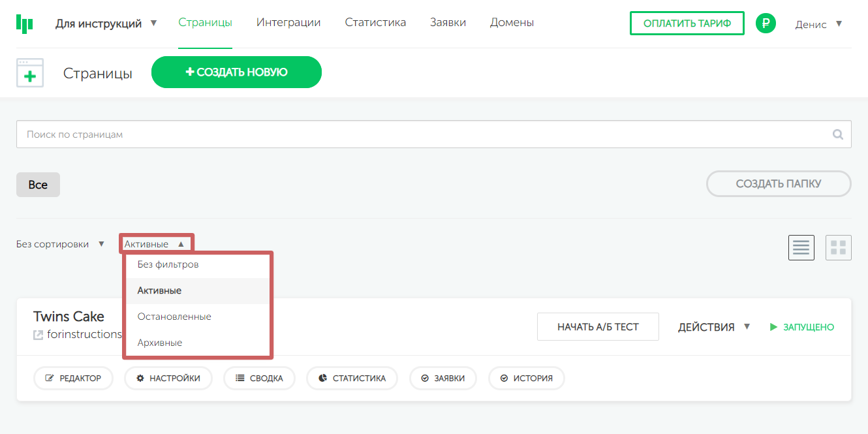Click the new page icon beside Страницы

point(30,73)
